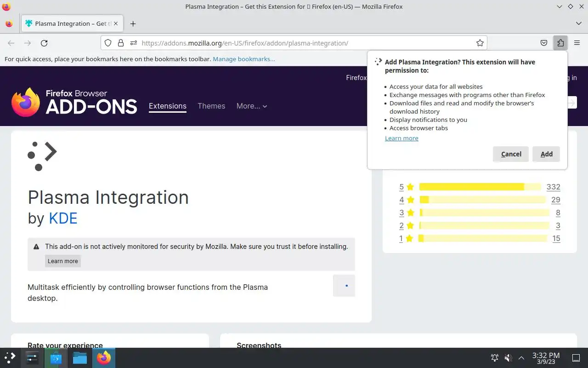Filter reviews by 3 star link
This screenshot has height=368, width=588.
pos(401,213)
